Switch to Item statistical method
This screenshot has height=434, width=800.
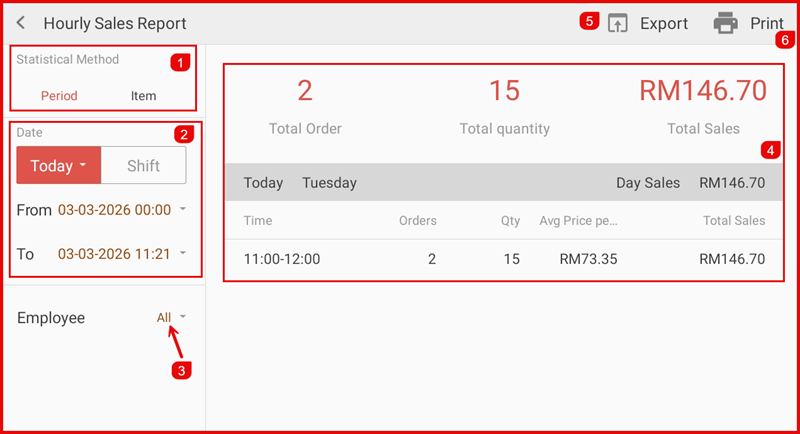pos(144,96)
